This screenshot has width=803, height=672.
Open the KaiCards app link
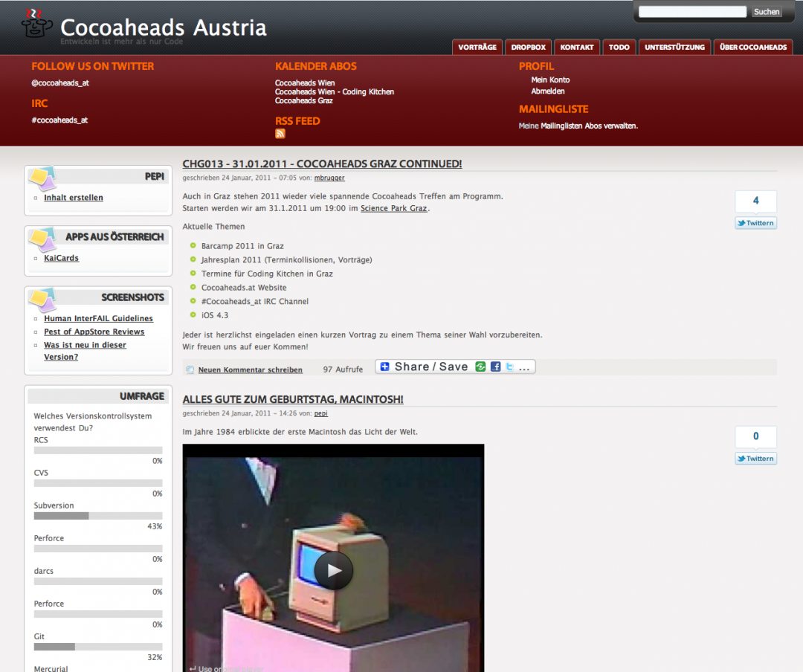61,258
